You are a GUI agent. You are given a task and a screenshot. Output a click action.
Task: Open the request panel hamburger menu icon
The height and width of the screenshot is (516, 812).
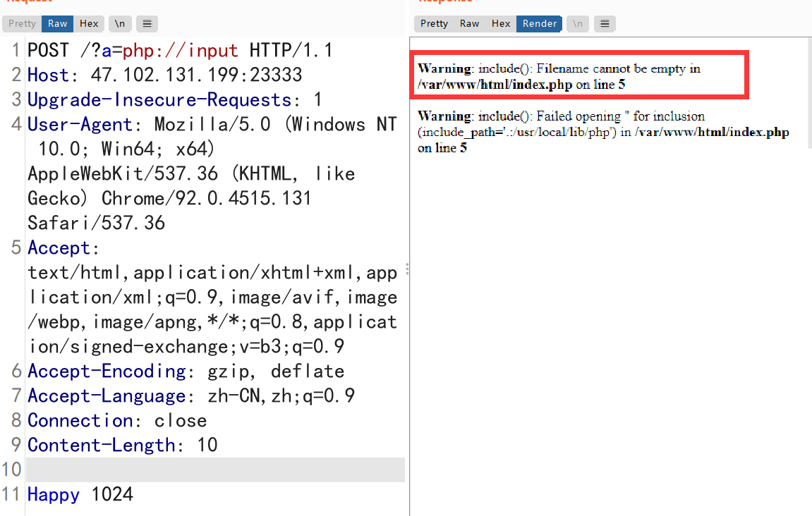(x=147, y=23)
